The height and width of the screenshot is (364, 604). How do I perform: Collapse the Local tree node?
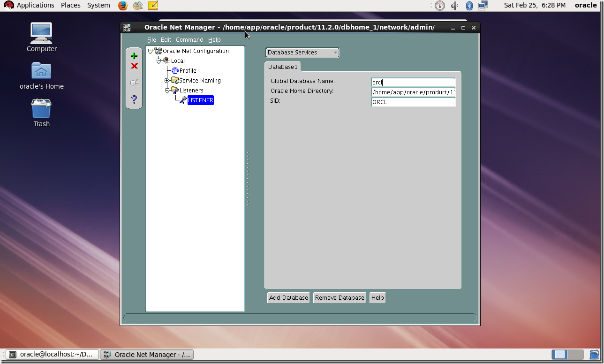click(x=159, y=61)
